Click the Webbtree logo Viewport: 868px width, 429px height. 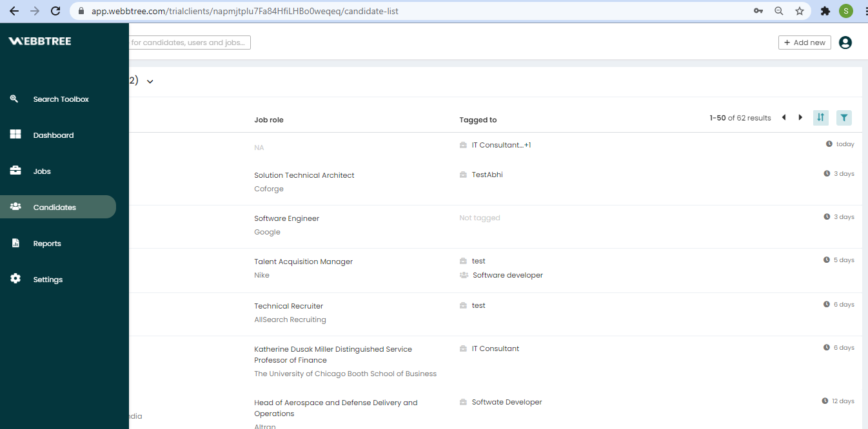40,41
